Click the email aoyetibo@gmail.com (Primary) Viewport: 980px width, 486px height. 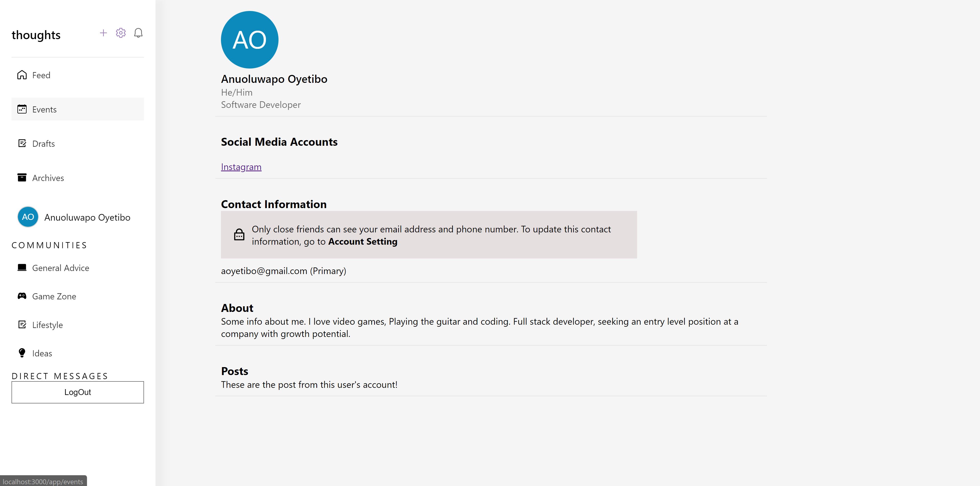click(x=283, y=271)
